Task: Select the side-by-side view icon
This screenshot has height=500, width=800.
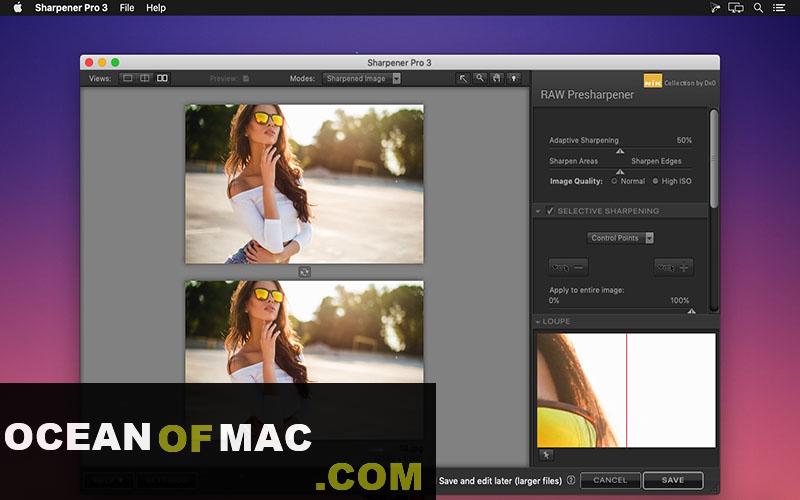Action: point(162,78)
